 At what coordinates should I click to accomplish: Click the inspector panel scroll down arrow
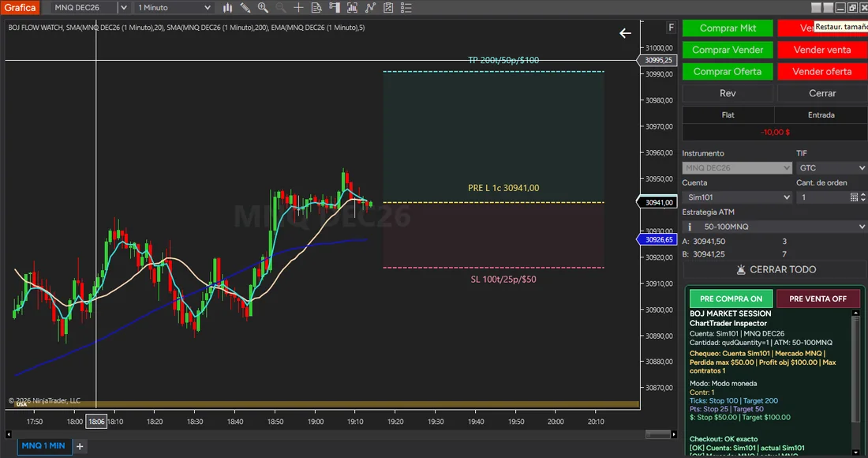856,452
